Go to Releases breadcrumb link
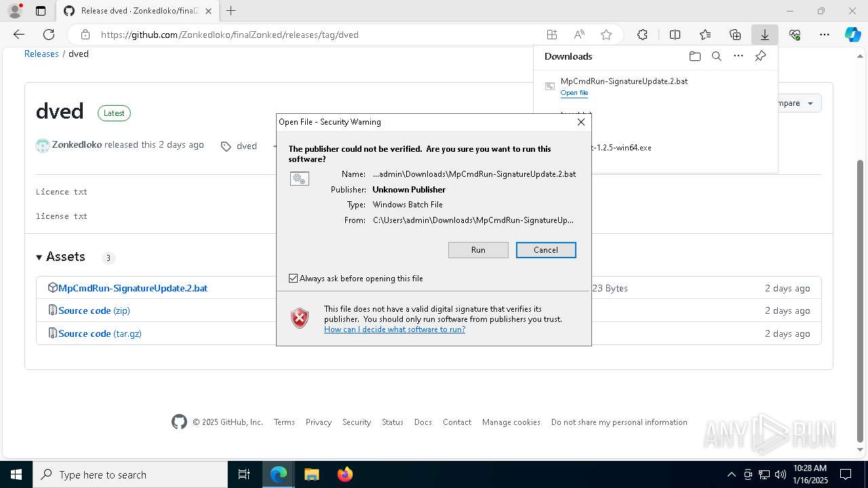This screenshot has width=868, height=488. tap(41, 54)
